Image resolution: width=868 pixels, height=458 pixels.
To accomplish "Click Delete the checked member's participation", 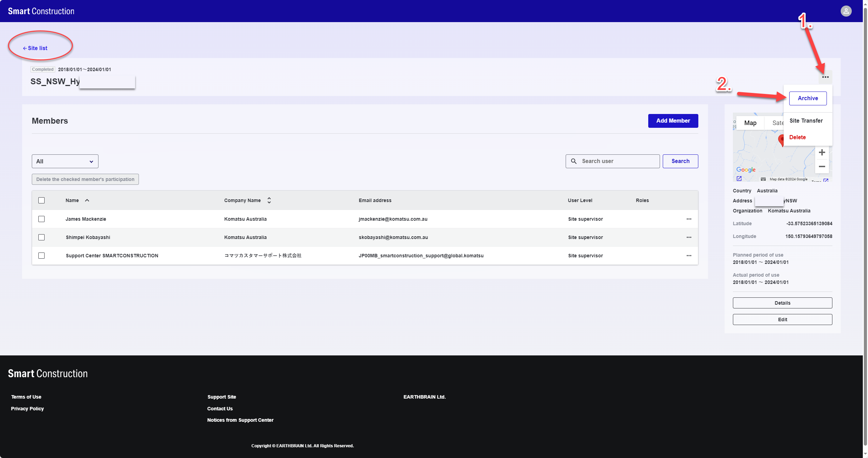I will click(x=85, y=179).
